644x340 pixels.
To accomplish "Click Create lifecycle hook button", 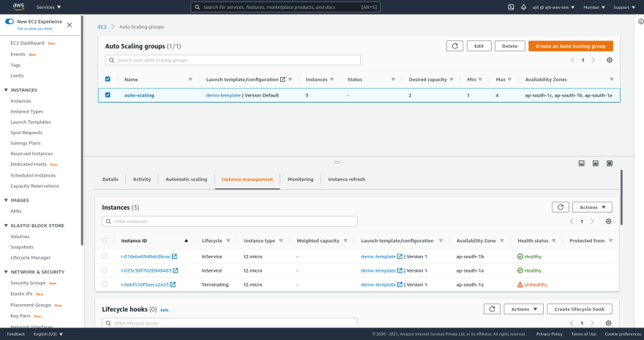I will tap(580, 309).
